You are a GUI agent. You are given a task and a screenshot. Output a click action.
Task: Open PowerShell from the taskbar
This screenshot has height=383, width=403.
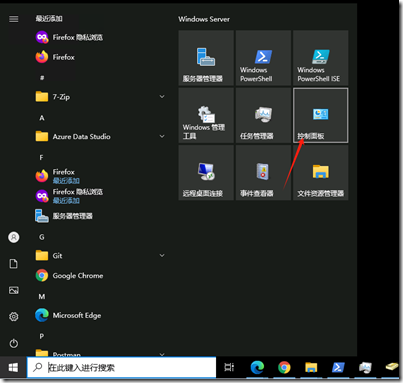click(338, 368)
